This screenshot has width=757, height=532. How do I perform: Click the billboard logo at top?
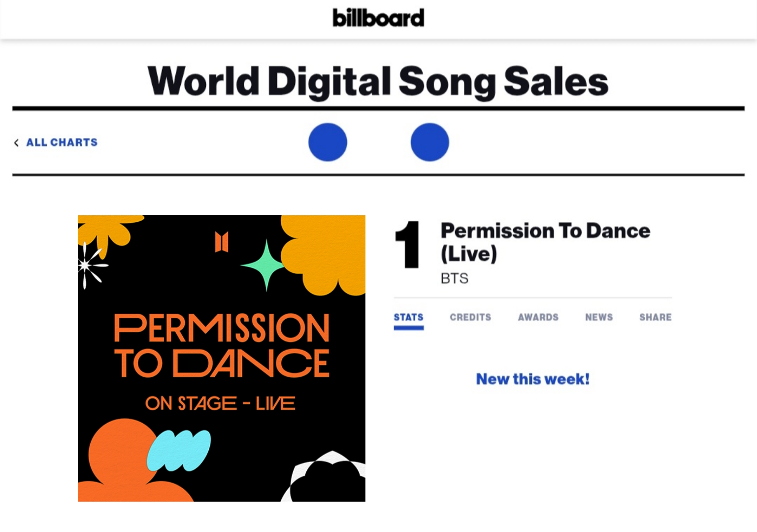click(378, 18)
